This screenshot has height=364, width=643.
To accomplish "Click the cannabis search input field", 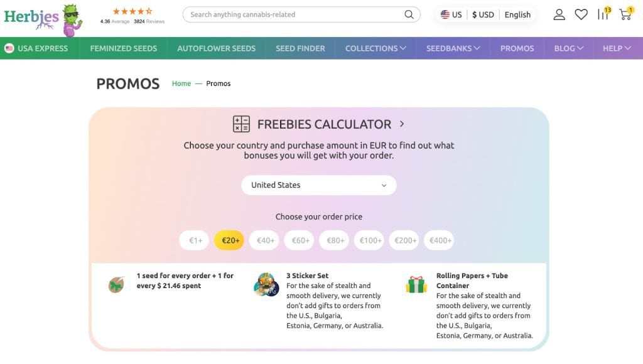I will coord(295,14).
